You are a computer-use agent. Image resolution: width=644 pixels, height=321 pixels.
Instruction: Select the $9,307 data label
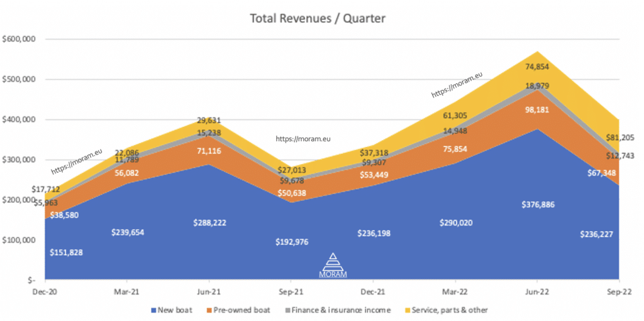click(x=374, y=163)
